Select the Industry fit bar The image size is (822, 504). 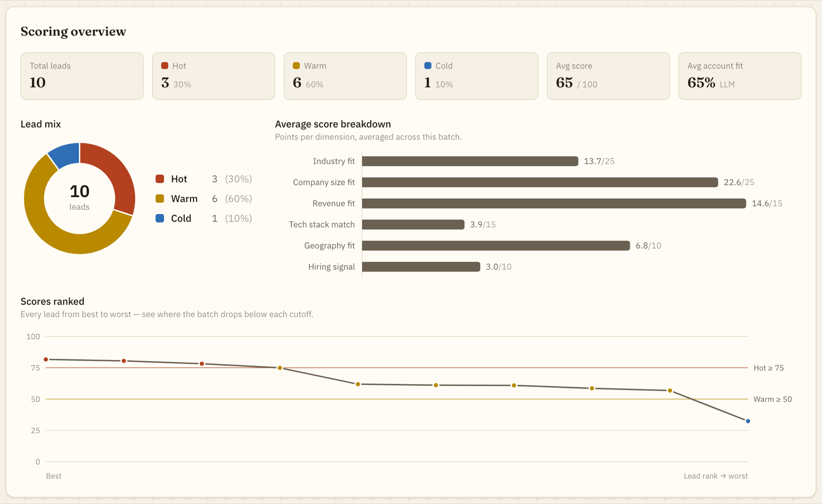tap(470, 161)
